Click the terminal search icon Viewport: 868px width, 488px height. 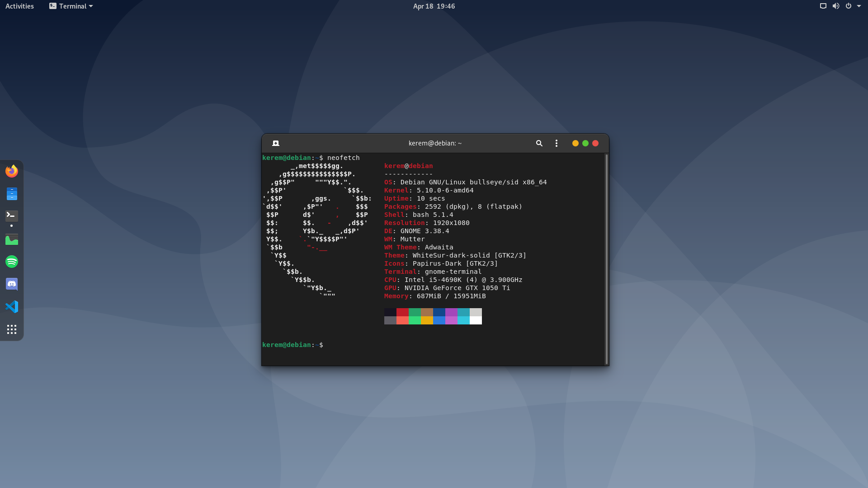(x=539, y=143)
